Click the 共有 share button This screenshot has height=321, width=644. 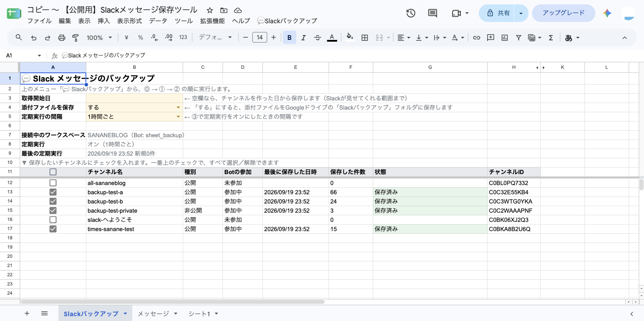497,13
